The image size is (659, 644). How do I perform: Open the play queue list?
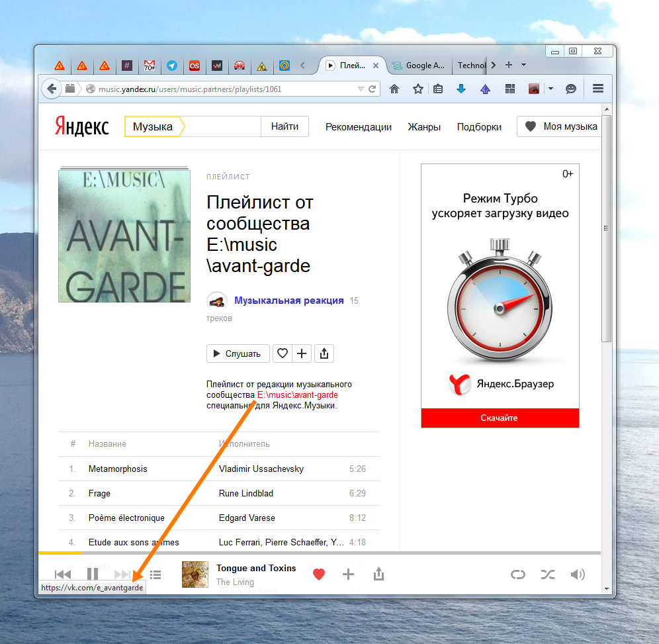pos(155,575)
